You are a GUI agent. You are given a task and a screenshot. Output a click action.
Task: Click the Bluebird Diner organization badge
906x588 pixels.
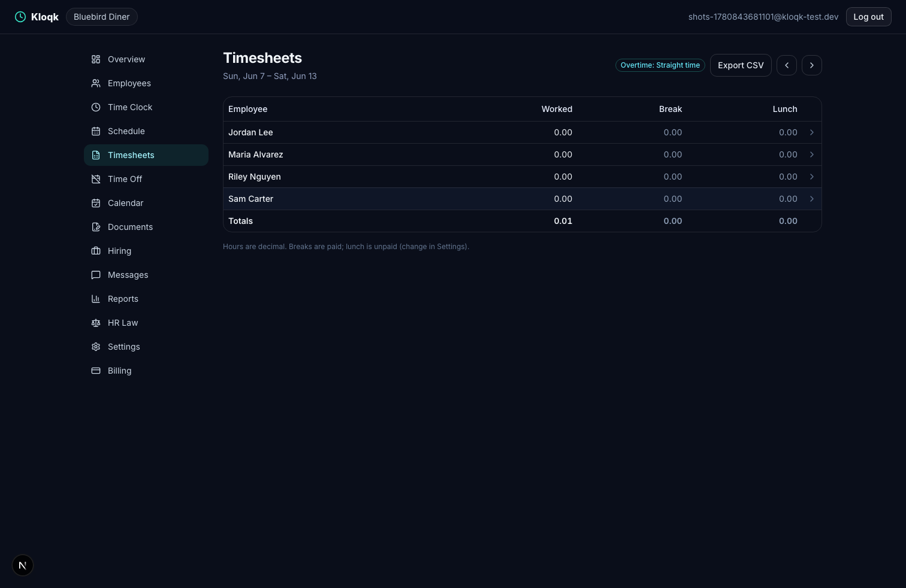point(102,17)
